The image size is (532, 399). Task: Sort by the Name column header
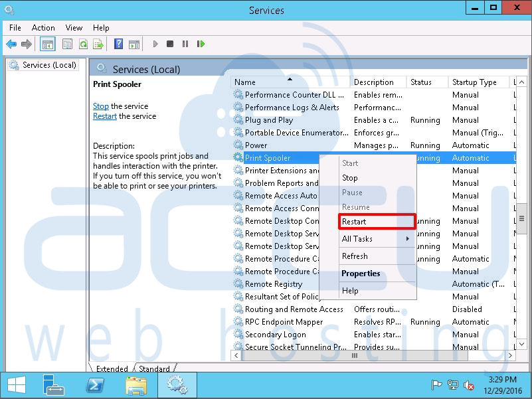[x=291, y=82]
